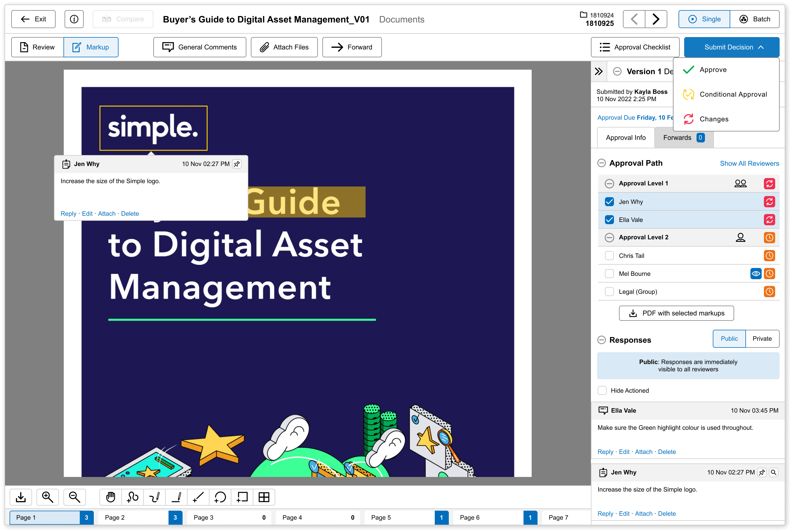792x532 pixels.
Task: Enable the Hide Actioned checkbox
Action: tap(602, 390)
